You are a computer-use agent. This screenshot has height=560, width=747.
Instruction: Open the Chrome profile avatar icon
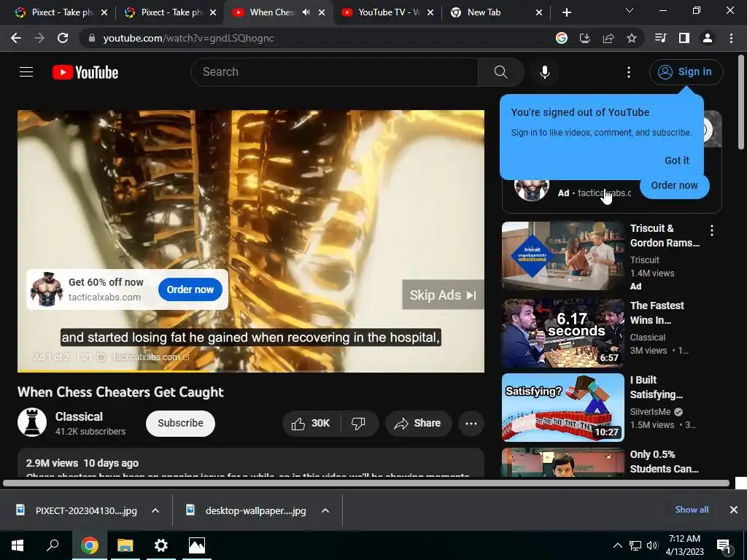(x=708, y=38)
